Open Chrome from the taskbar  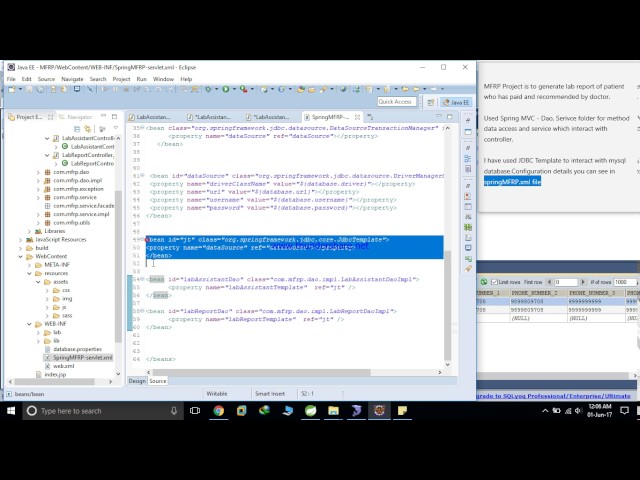219,411
